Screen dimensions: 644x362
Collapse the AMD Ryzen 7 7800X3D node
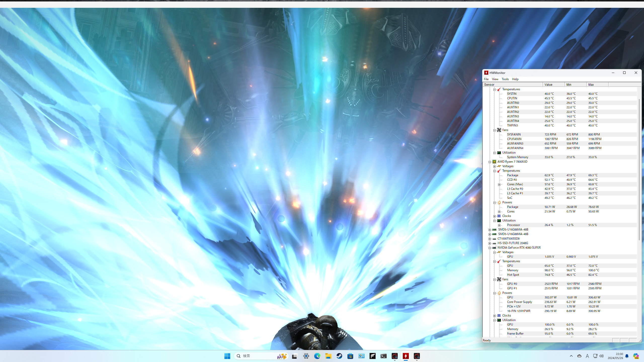(490, 162)
